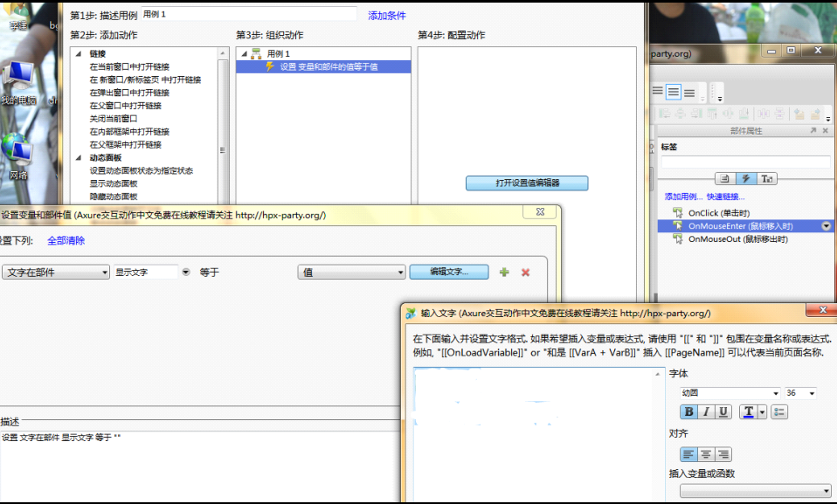
Task: Select the OnClick (单击时) event
Action: [718, 212]
